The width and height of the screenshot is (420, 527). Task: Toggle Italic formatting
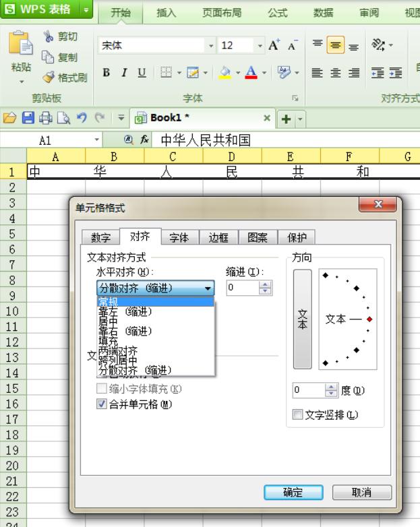[x=125, y=72]
